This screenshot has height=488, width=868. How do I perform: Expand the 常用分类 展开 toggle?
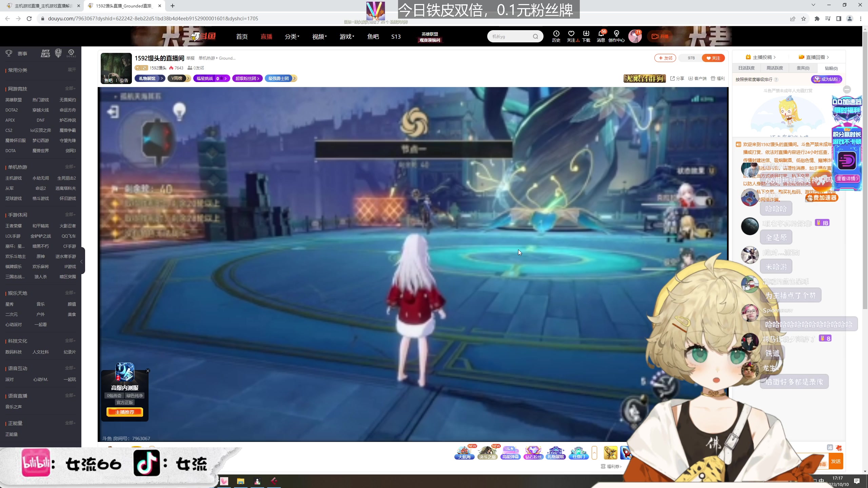pyautogui.click(x=72, y=69)
